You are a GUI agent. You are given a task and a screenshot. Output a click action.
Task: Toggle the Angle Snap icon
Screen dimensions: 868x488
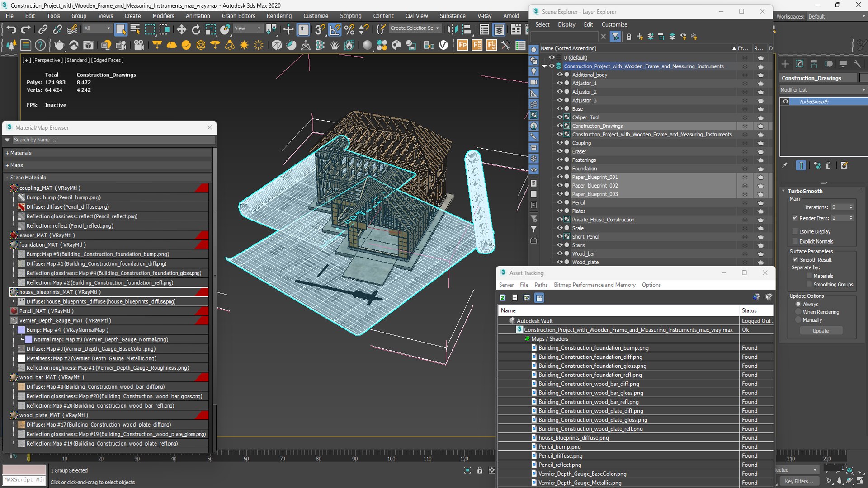coord(335,30)
